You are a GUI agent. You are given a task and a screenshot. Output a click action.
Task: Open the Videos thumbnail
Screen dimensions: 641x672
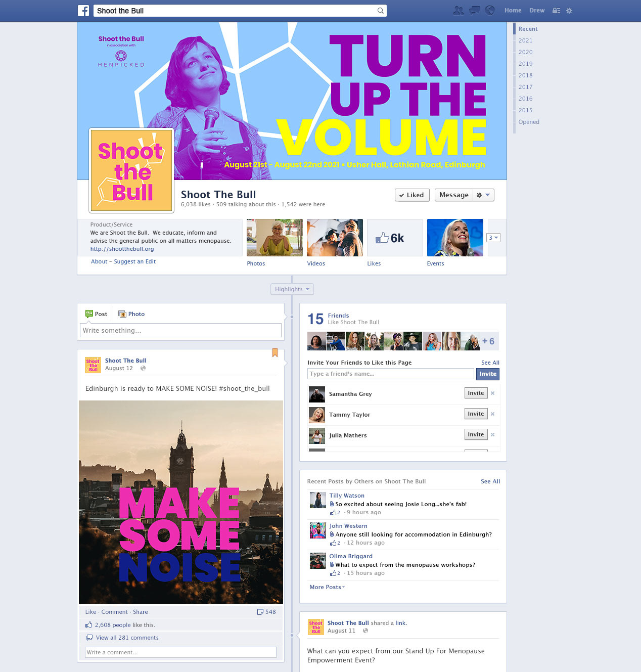point(335,238)
